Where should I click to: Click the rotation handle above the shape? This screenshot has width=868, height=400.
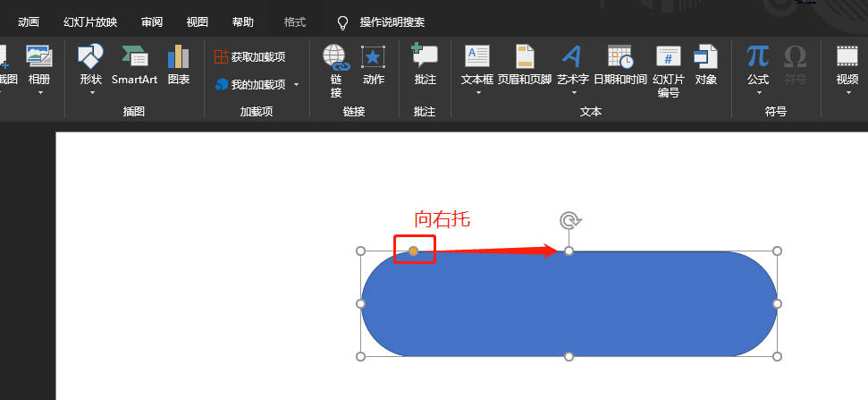click(569, 220)
